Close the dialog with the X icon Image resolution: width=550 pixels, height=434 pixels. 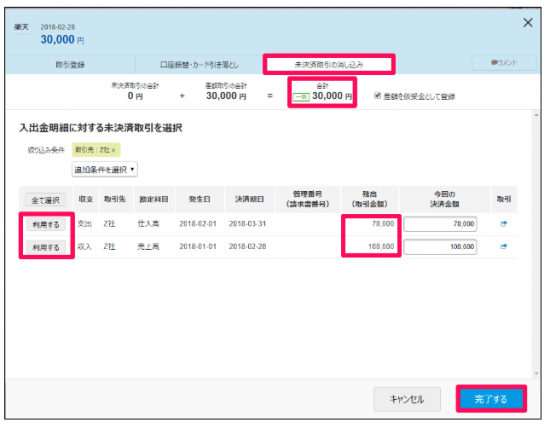coord(528,23)
